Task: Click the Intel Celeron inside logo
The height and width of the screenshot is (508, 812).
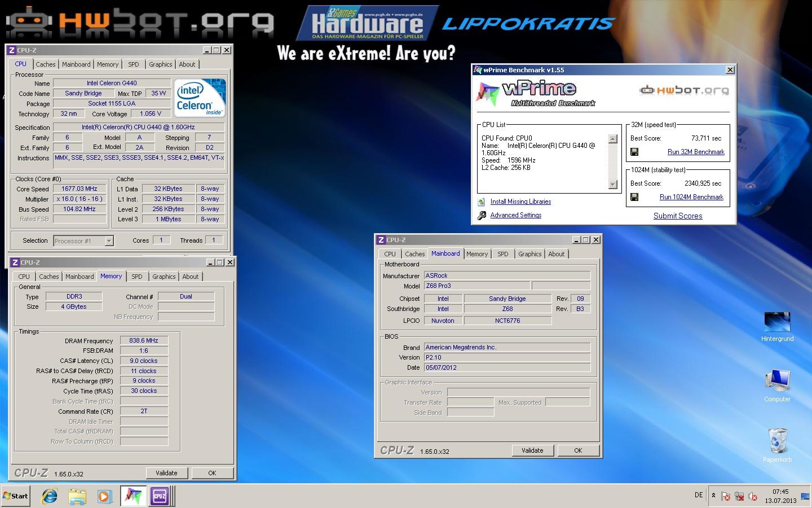Action: pyautogui.click(x=200, y=98)
